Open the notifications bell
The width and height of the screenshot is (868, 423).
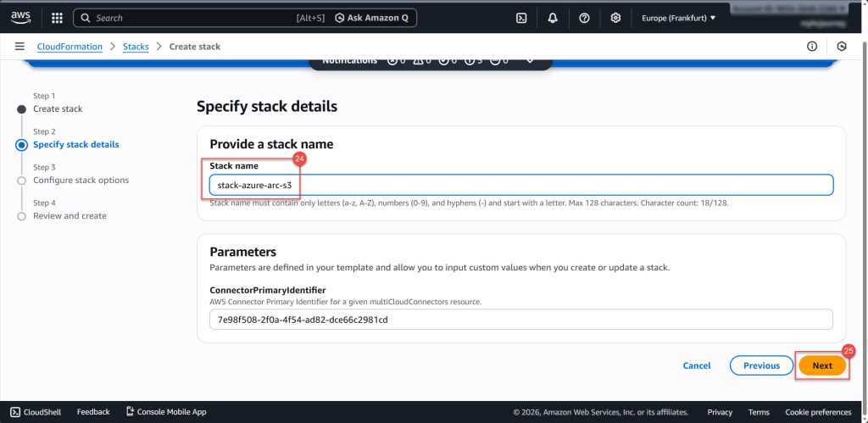553,18
